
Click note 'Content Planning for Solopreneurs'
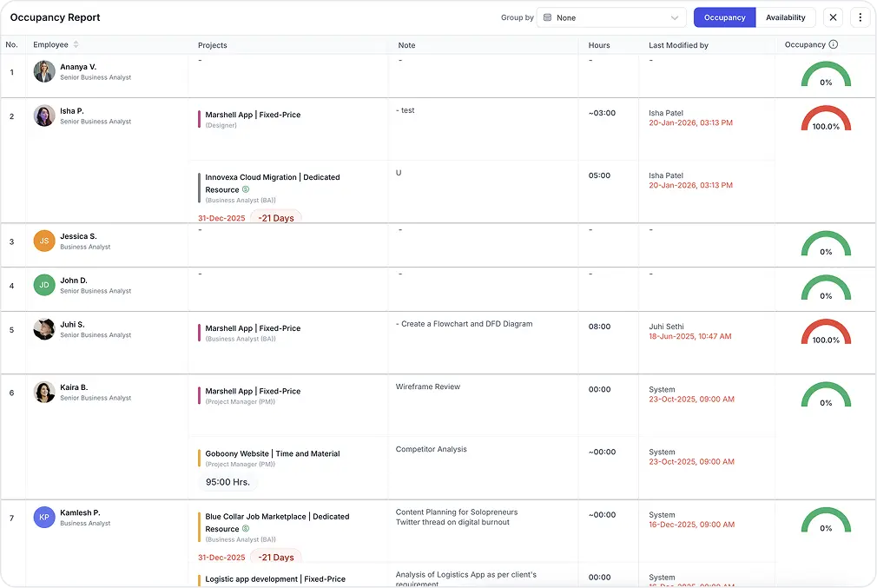(457, 512)
